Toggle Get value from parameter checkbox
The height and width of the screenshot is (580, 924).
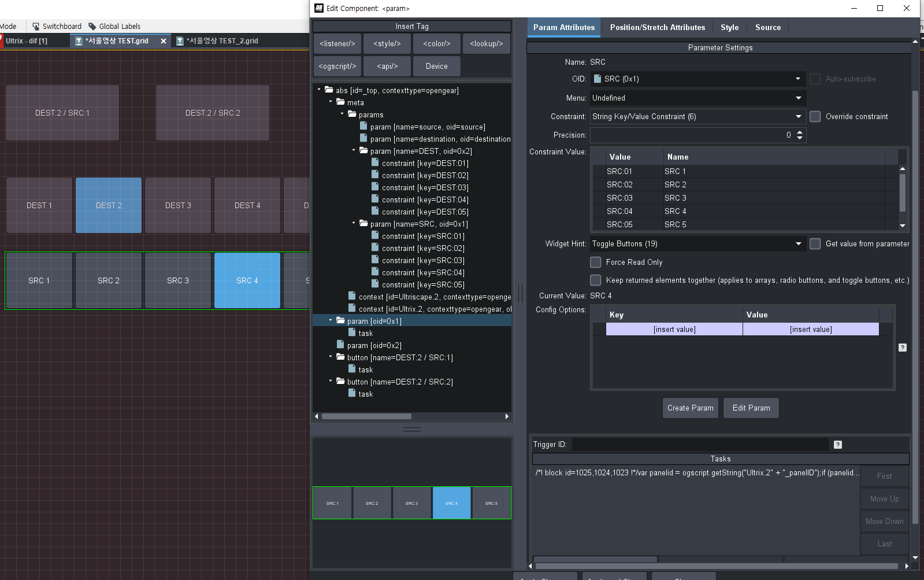click(x=815, y=244)
